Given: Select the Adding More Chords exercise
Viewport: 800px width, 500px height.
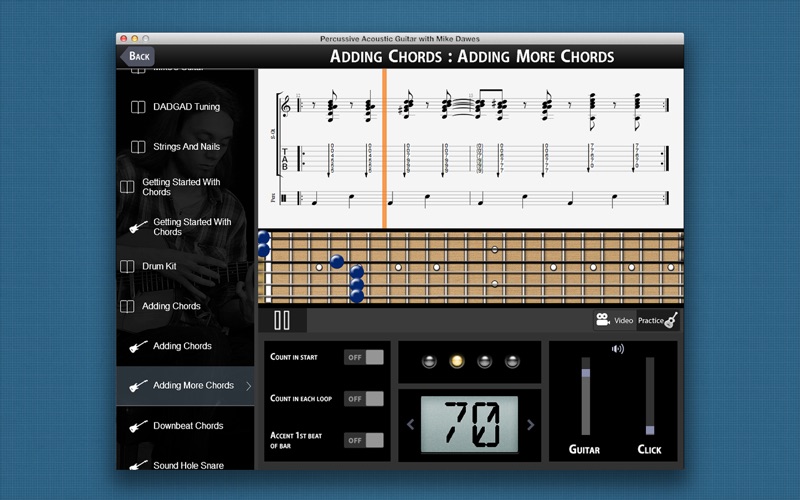Looking at the screenshot, I should [185, 386].
